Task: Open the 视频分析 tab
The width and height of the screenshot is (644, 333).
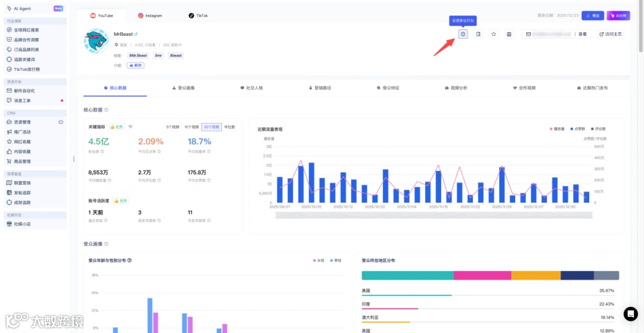Action: pyautogui.click(x=456, y=88)
